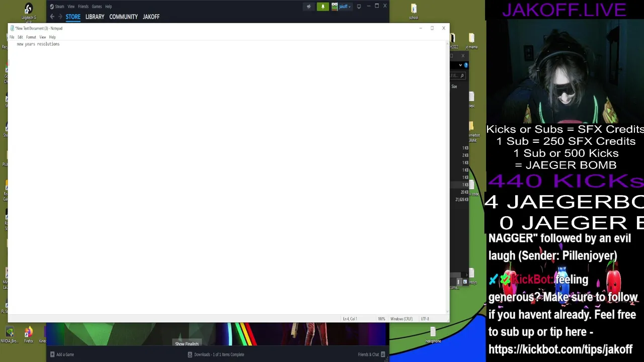Open Steam's Games menu
The height and width of the screenshot is (362, 644).
(x=97, y=7)
